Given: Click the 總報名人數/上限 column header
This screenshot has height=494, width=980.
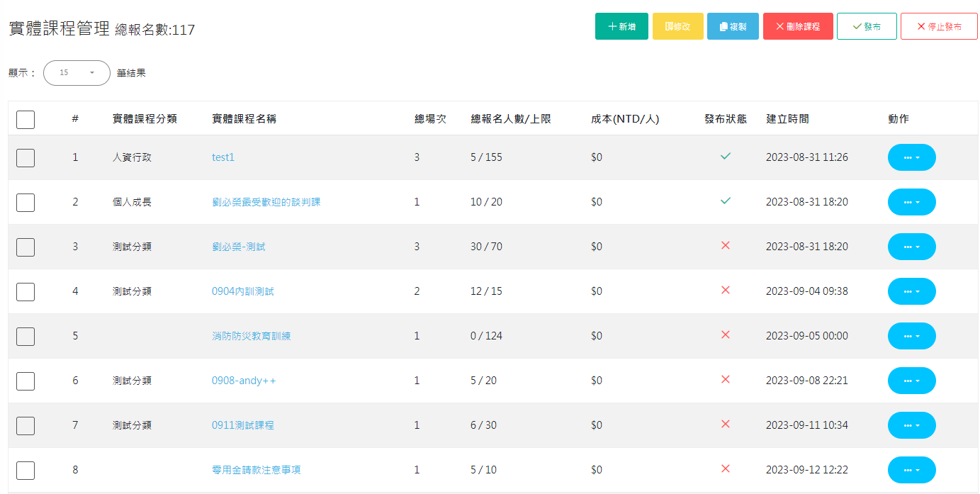Looking at the screenshot, I should [511, 119].
